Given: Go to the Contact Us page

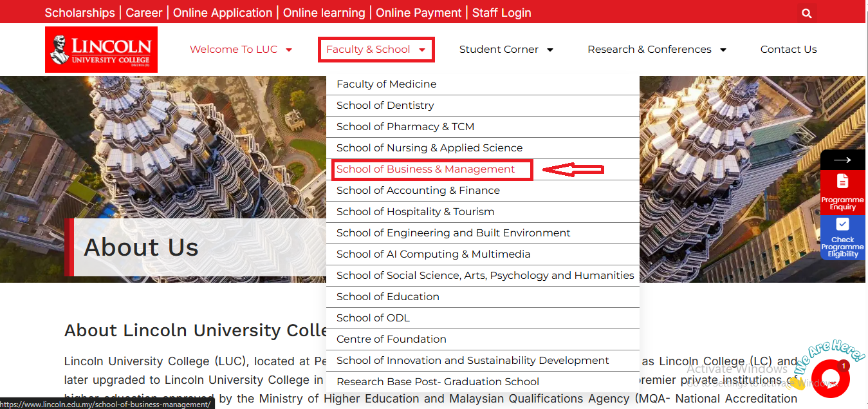Looking at the screenshot, I should pyautogui.click(x=788, y=50).
